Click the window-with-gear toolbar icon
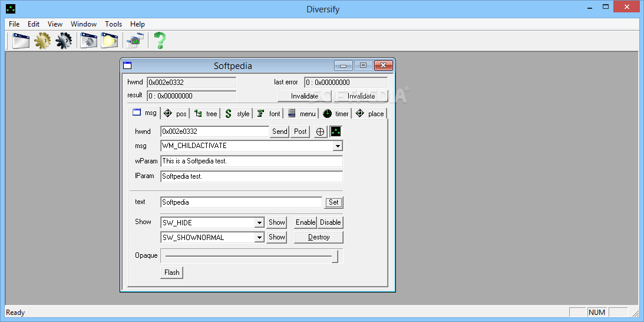Screen dimensions: 644x322 coord(89,41)
